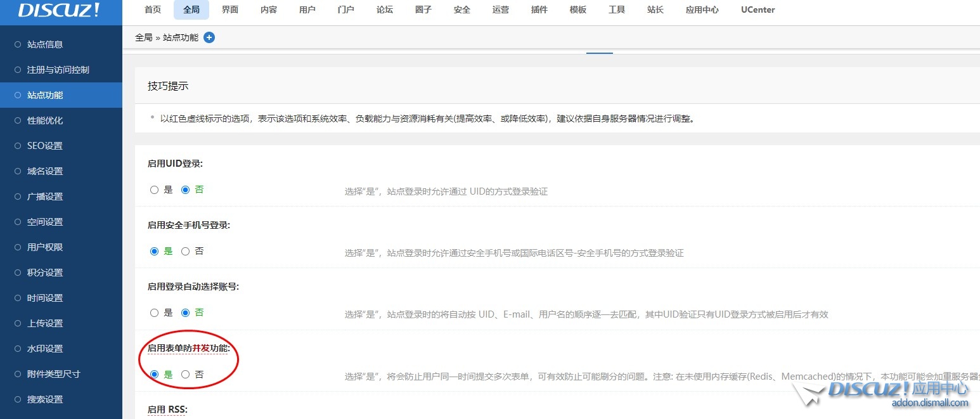Open the 安全 tab
Viewport: 980px width, 419px height.
(461, 10)
